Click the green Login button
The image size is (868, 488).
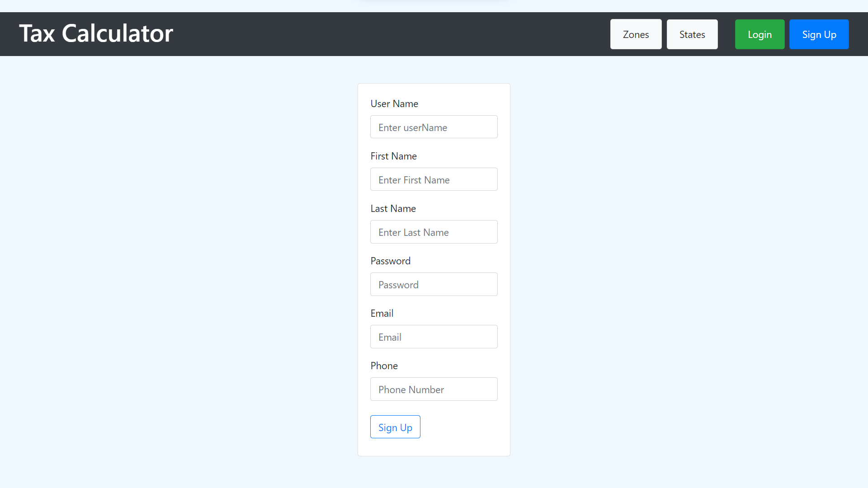pyautogui.click(x=759, y=34)
